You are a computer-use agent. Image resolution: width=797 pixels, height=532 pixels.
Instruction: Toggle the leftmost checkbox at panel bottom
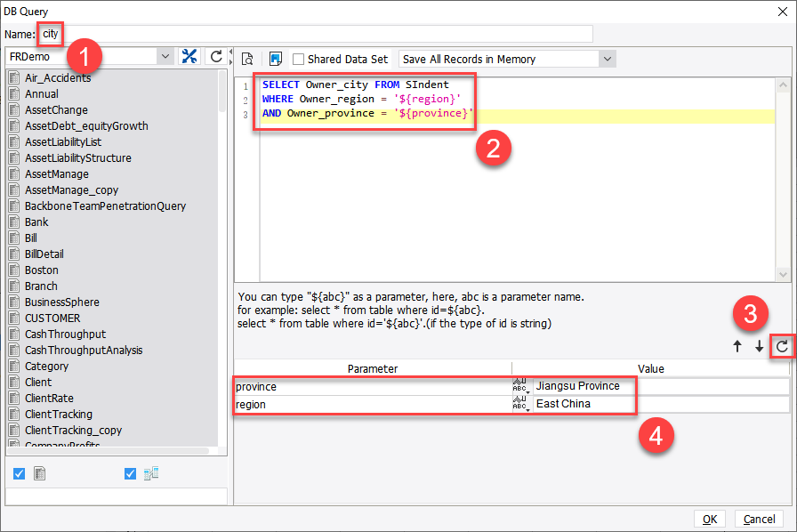coord(20,473)
